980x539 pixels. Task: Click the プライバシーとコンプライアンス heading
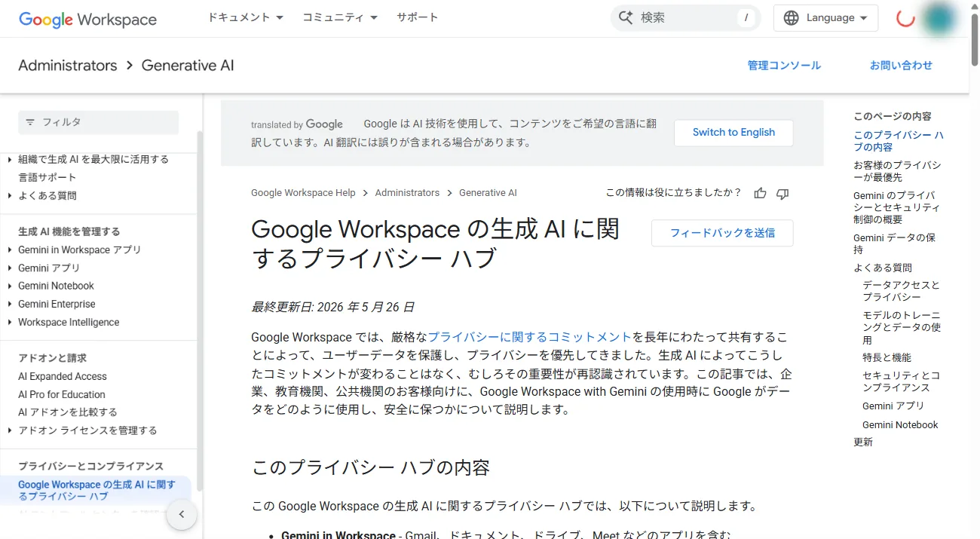[x=90, y=467]
